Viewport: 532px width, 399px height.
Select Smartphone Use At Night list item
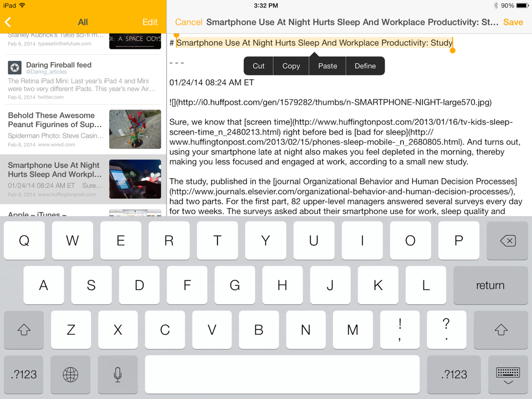tap(83, 179)
